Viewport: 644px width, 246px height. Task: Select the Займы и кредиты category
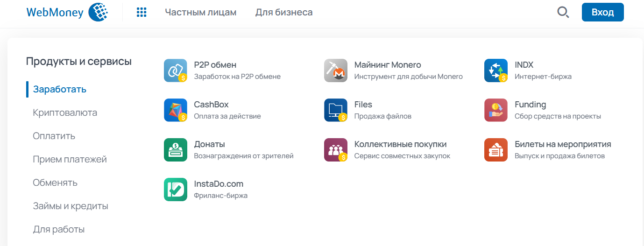click(x=71, y=206)
